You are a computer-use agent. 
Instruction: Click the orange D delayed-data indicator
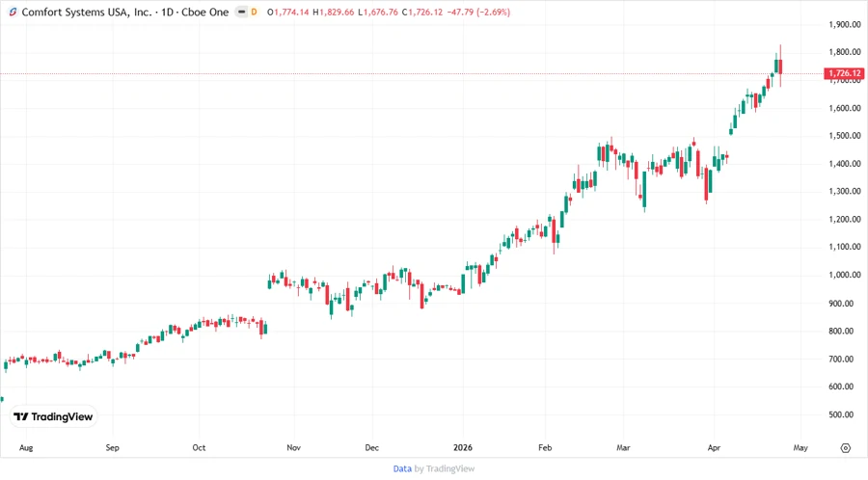[254, 12]
